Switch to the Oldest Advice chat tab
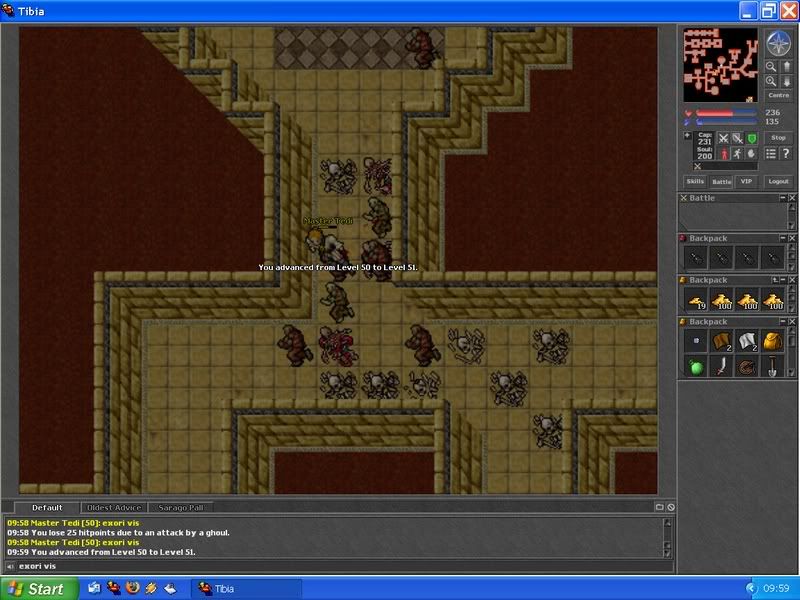The height and width of the screenshot is (600, 800). click(114, 508)
